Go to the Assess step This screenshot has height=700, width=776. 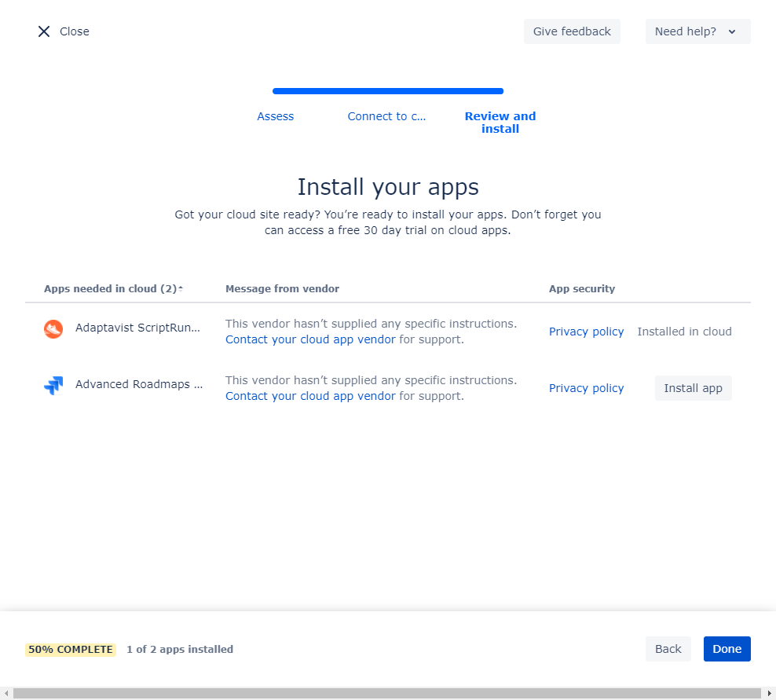(275, 116)
